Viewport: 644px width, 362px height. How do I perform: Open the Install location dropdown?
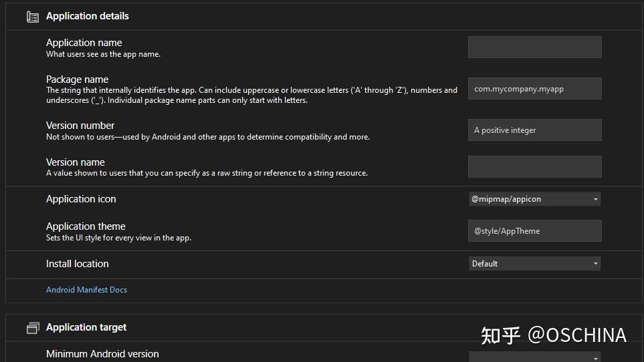point(535,264)
